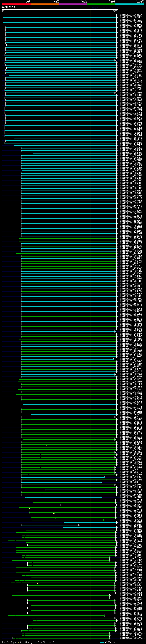
Task: Select UniRef100_P25462 label
Action: point(131,113)
